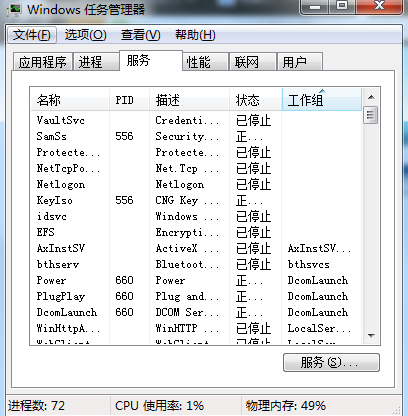Image resolution: width=408 pixels, height=416 pixels.
Task: Select the 服务 tab
Action: click(x=151, y=60)
